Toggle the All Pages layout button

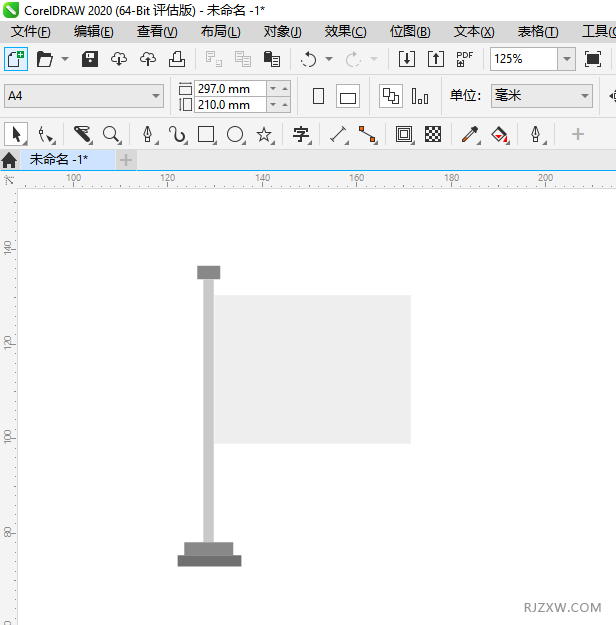pyautogui.click(x=391, y=96)
